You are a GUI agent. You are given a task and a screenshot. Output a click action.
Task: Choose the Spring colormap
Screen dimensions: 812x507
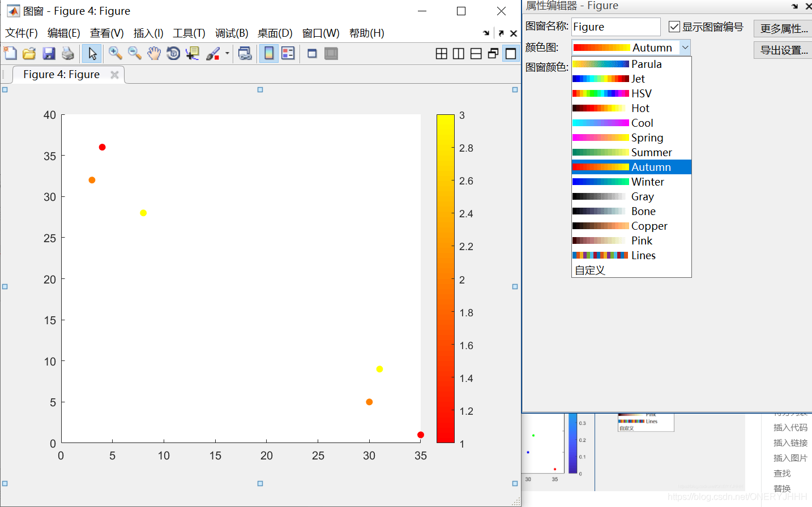click(631, 138)
